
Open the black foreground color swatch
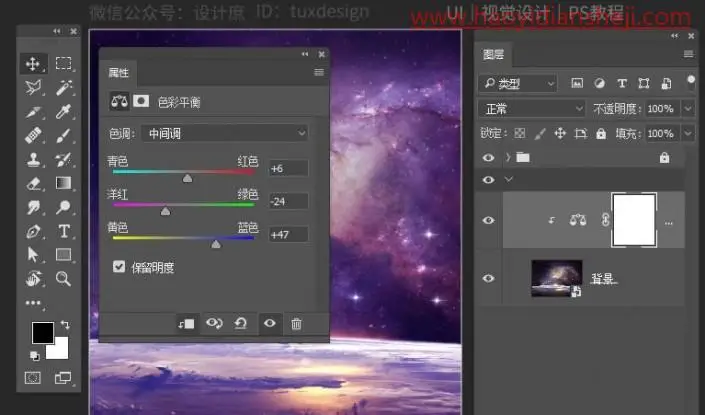coord(43,333)
